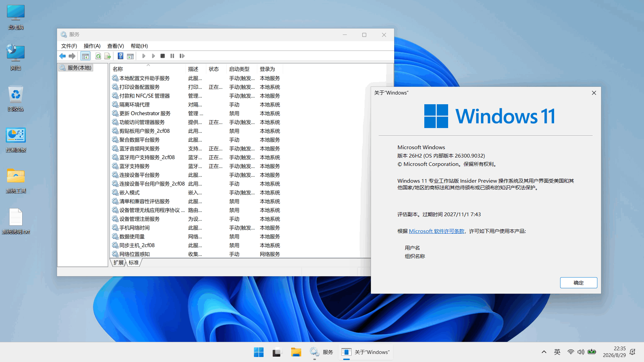
Task: Select the 本地配置文件助手服务 row
Action: pyautogui.click(x=197, y=78)
